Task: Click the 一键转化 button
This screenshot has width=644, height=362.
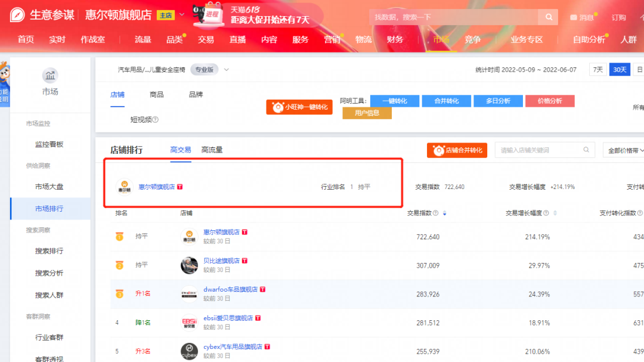Action: (x=395, y=101)
